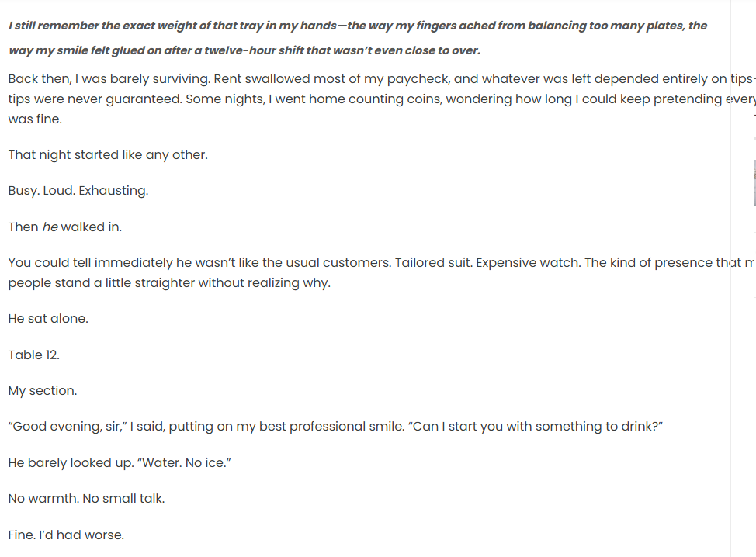Click the "Busy. Loud. Exhausting." line
The width and height of the screenshot is (756, 557).
[78, 191]
